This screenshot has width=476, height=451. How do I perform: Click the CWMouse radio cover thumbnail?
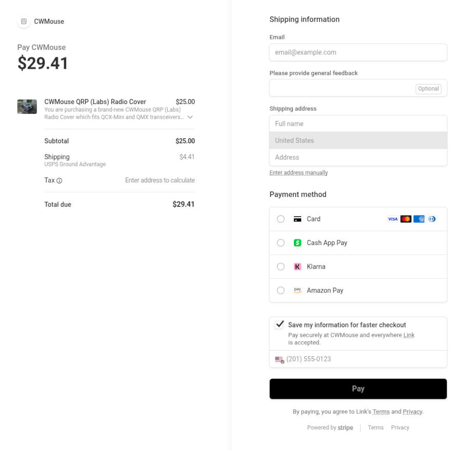[27, 107]
